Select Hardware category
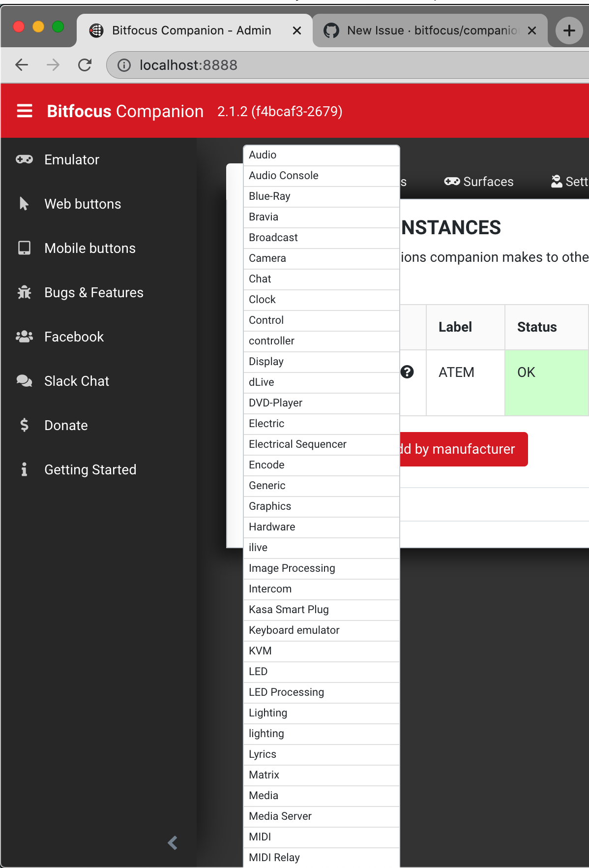Image resolution: width=589 pixels, height=868 pixels. tap(322, 527)
